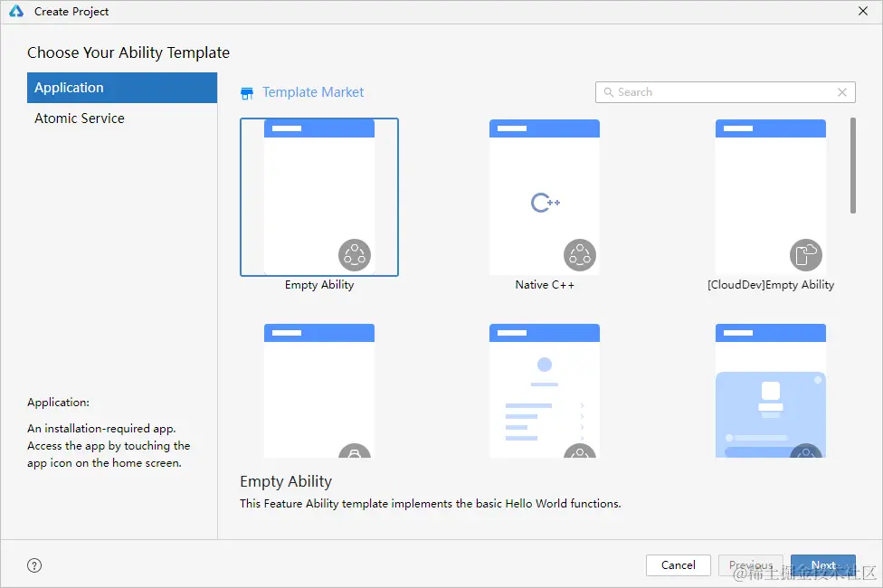Click the C++ logo in Native C++ preview
The width and height of the screenshot is (883, 588).
(x=546, y=203)
